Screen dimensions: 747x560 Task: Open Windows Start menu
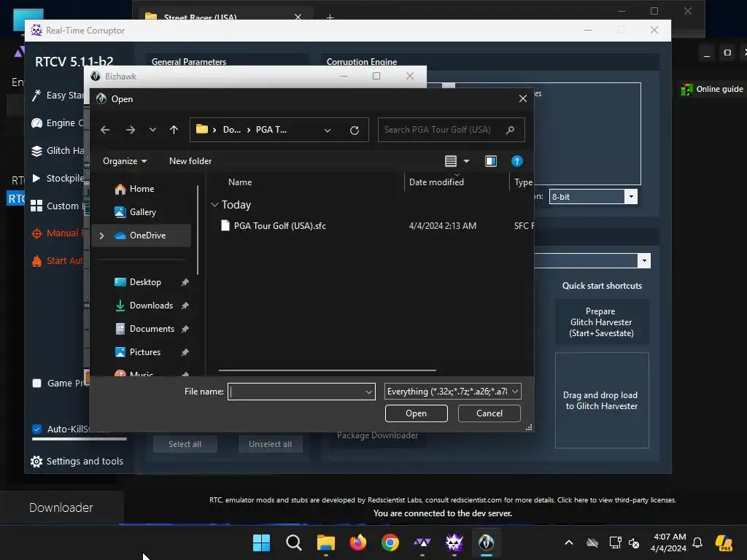tap(261, 542)
